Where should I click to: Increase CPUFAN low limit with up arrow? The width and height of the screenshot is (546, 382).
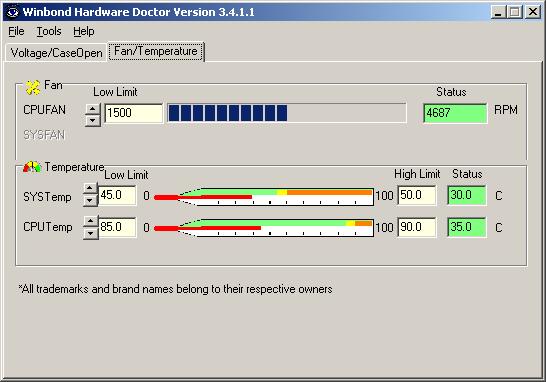coord(93,109)
